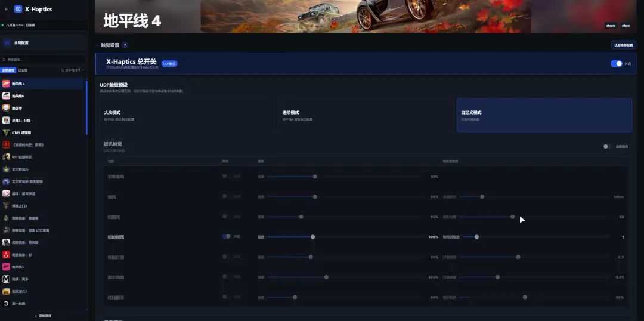Toggle the 换挡 row switch
The width and height of the screenshot is (644, 321).
[x=226, y=196]
